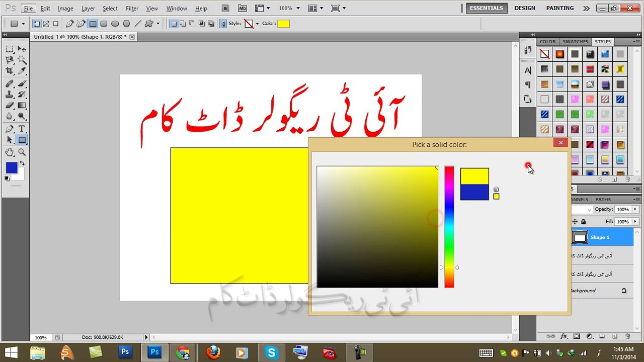Select the Hand tool
This screenshot has width=644, height=362.
click(x=10, y=152)
